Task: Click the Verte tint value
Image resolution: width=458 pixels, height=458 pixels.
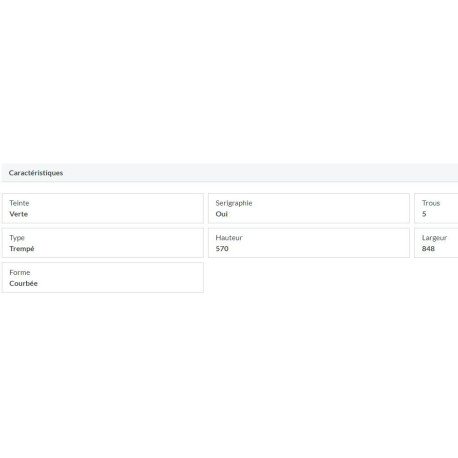Action: point(19,214)
